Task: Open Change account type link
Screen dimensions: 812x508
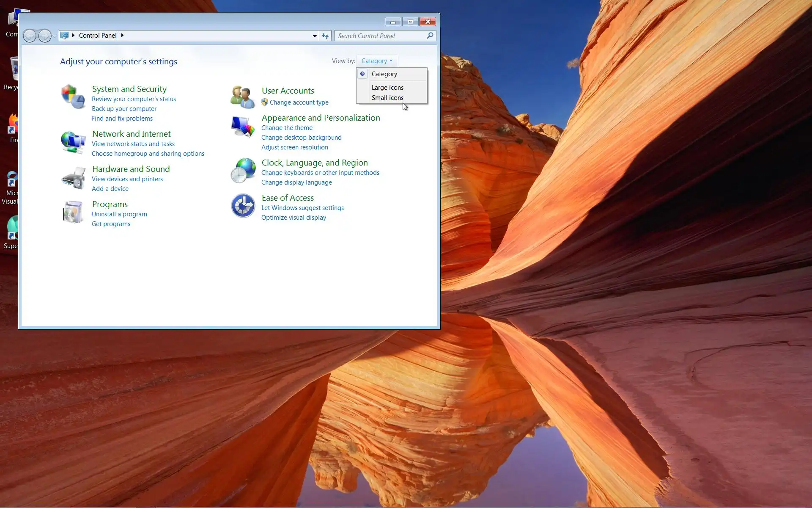Action: click(299, 102)
